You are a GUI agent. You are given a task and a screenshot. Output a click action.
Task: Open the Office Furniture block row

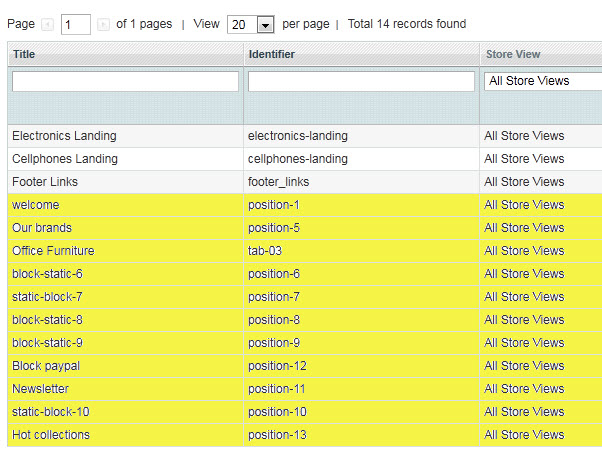pyautogui.click(x=305, y=251)
